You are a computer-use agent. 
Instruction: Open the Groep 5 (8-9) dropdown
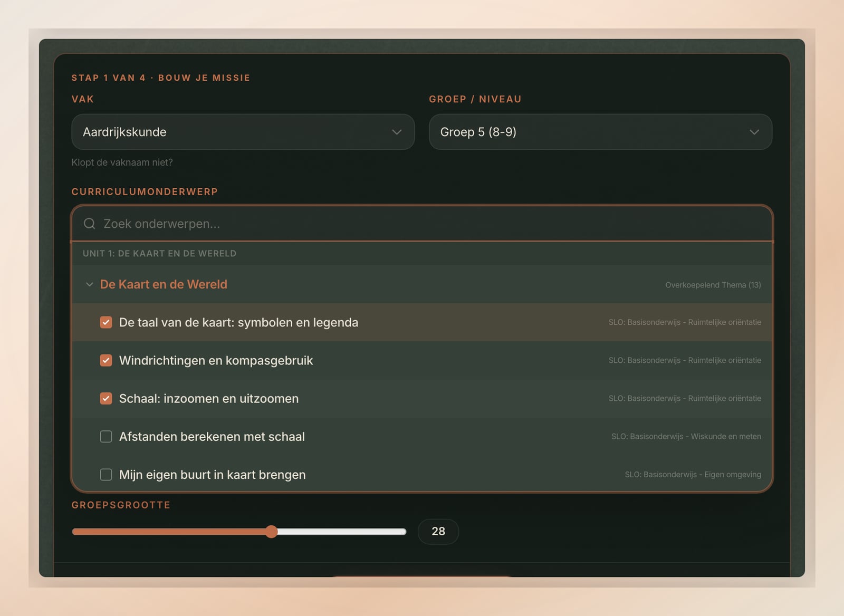click(x=600, y=132)
